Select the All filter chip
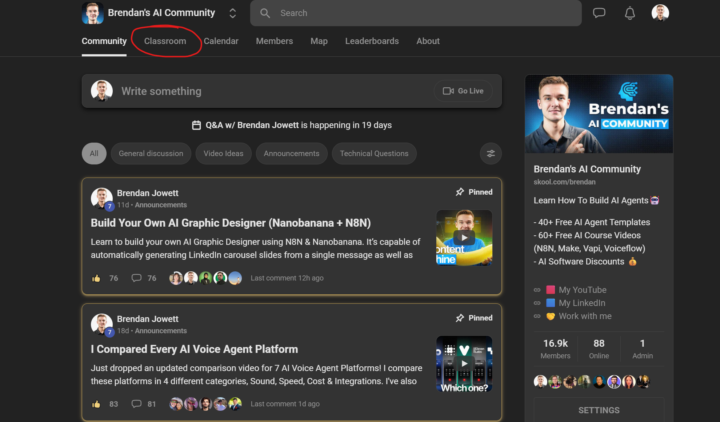The width and height of the screenshot is (720, 422). 94,153
